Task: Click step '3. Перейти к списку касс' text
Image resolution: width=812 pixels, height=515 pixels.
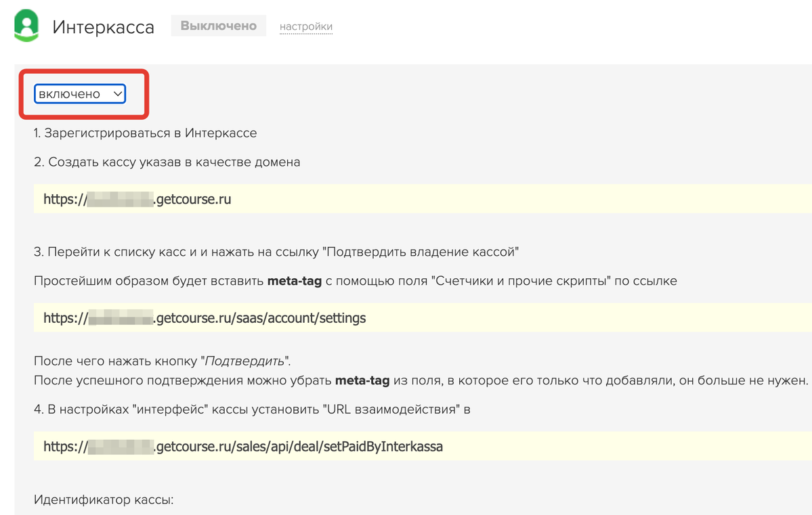Action: [x=276, y=252]
